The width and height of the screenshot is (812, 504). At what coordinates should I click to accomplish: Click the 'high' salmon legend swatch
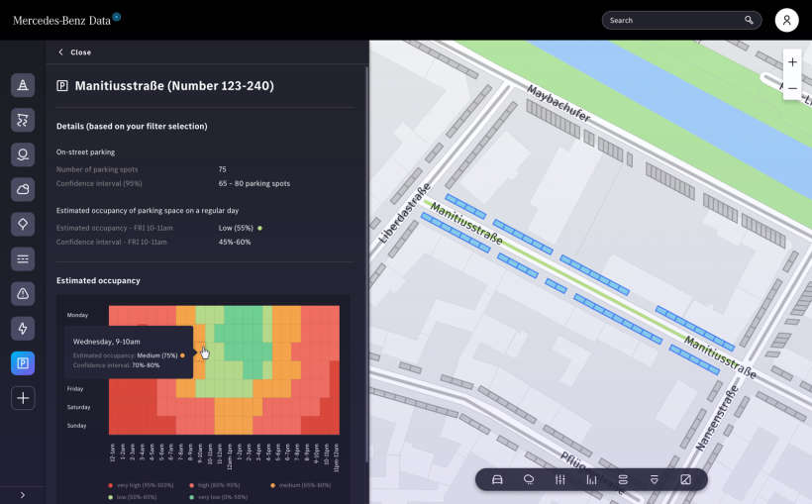[191, 485]
